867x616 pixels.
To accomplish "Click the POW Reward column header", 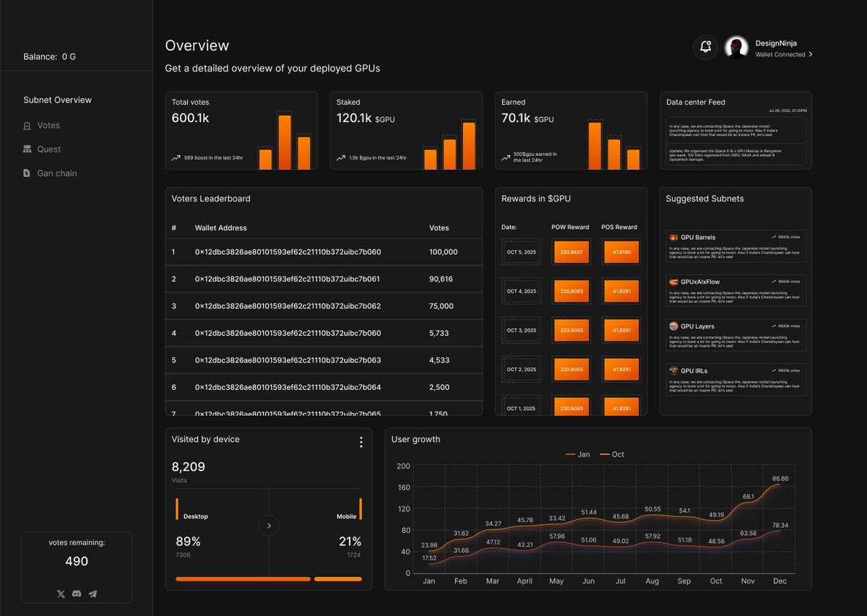I will (570, 227).
